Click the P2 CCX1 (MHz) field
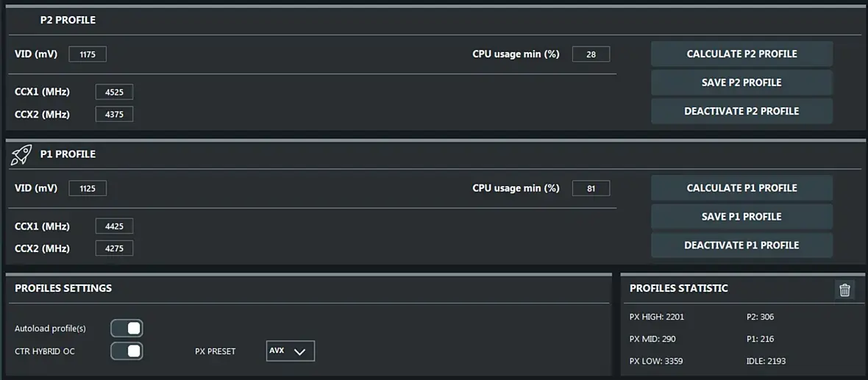Viewport: 868px width, 380px height. [114, 93]
